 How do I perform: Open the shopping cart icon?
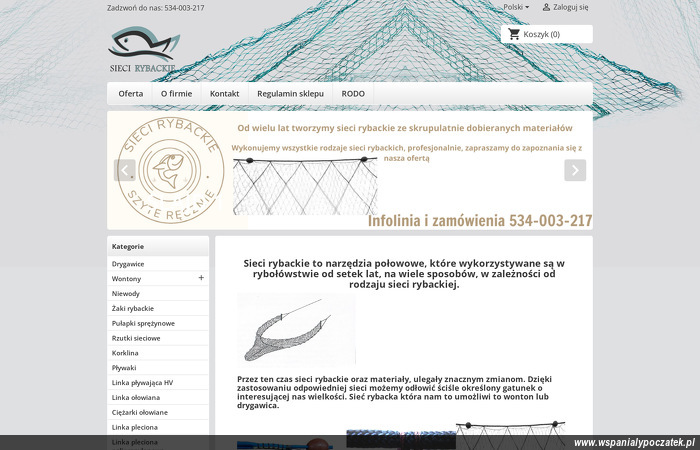click(x=514, y=34)
